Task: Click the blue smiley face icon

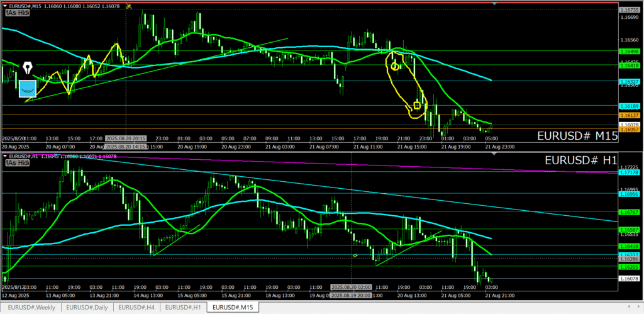Action: (28, 90)
